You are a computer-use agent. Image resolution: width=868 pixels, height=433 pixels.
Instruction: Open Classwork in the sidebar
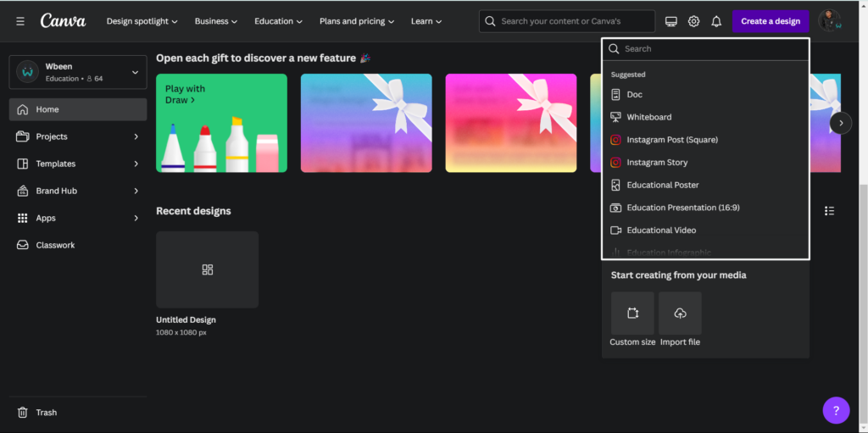[x=78, y=245]
